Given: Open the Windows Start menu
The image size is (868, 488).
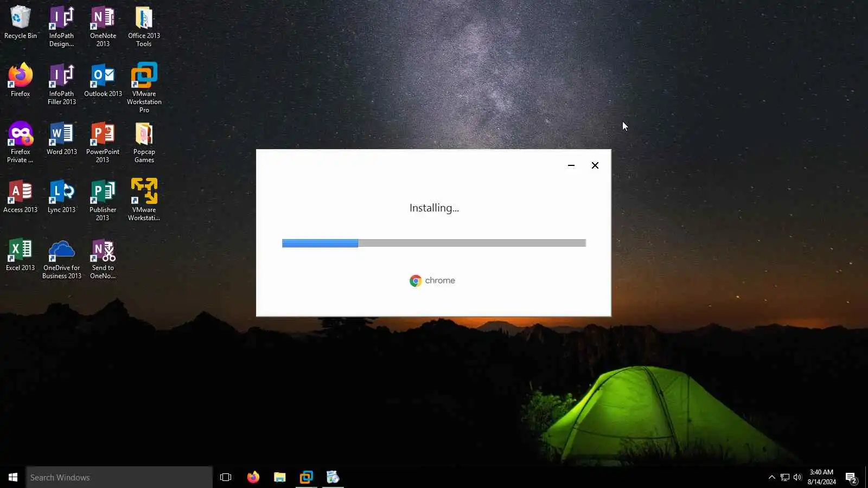Looking at the screenshot, I should pos(13,477).
